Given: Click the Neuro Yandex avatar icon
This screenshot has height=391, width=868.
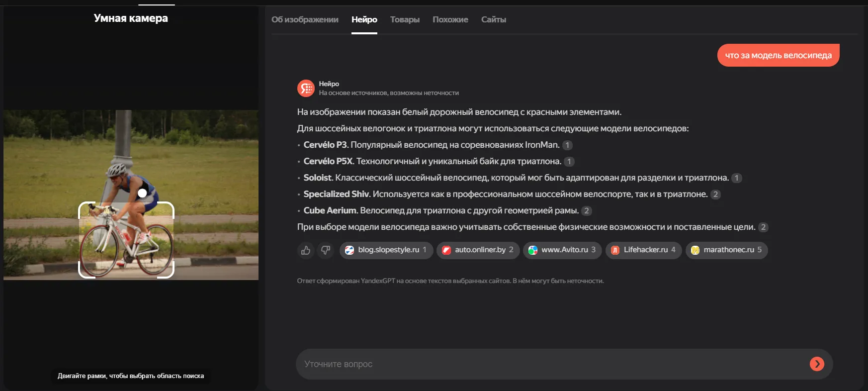Looking at the screenshot, I should [306, 89].
